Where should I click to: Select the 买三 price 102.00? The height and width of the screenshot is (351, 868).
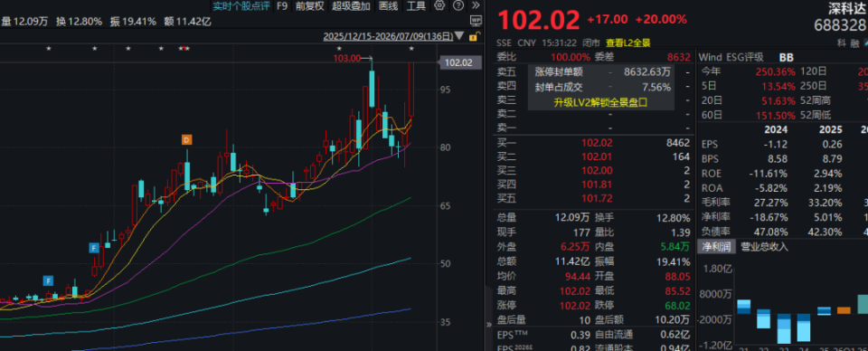click(x=596, y=170)
